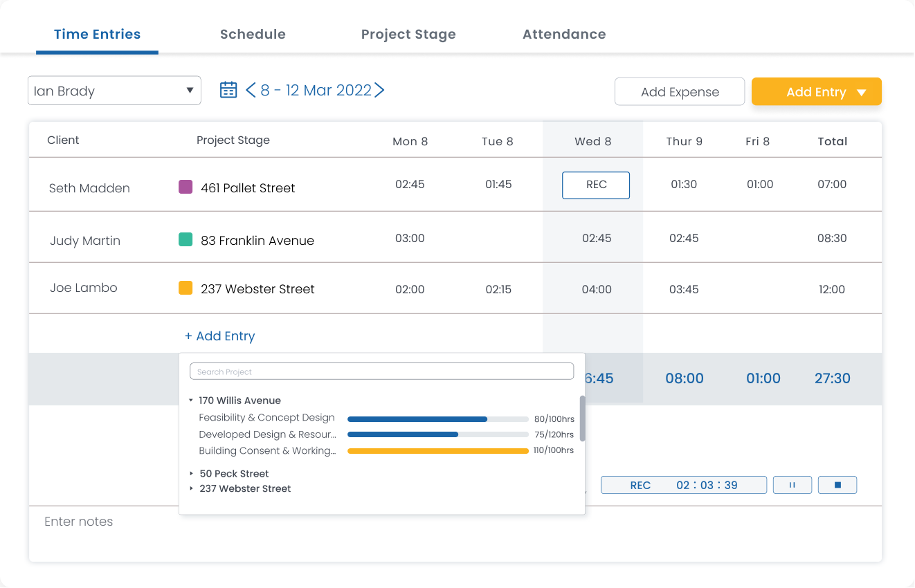Click purple project square beside 461 Pallet Street
The width and height of the screenshot is (915, 588).
[x=185, y=187]
